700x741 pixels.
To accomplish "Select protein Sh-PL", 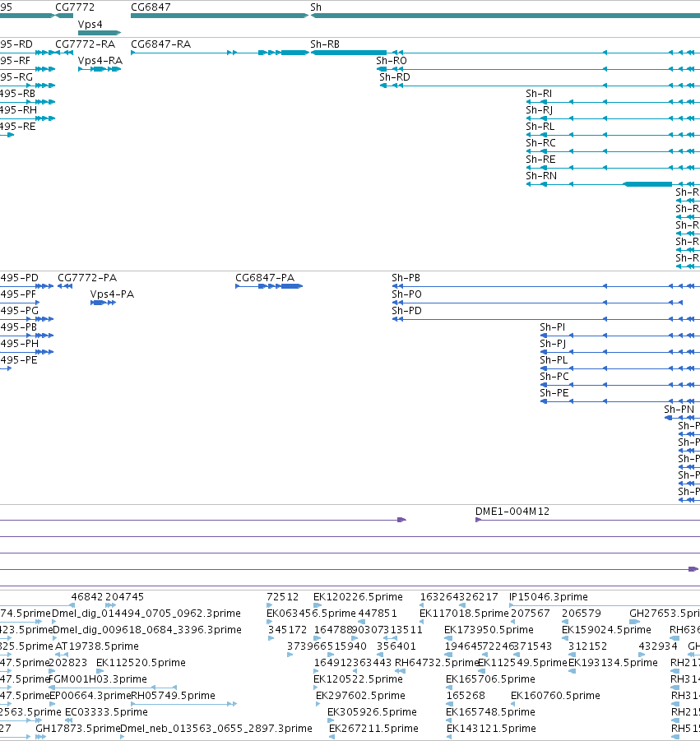I will click(x=554, y=360).
